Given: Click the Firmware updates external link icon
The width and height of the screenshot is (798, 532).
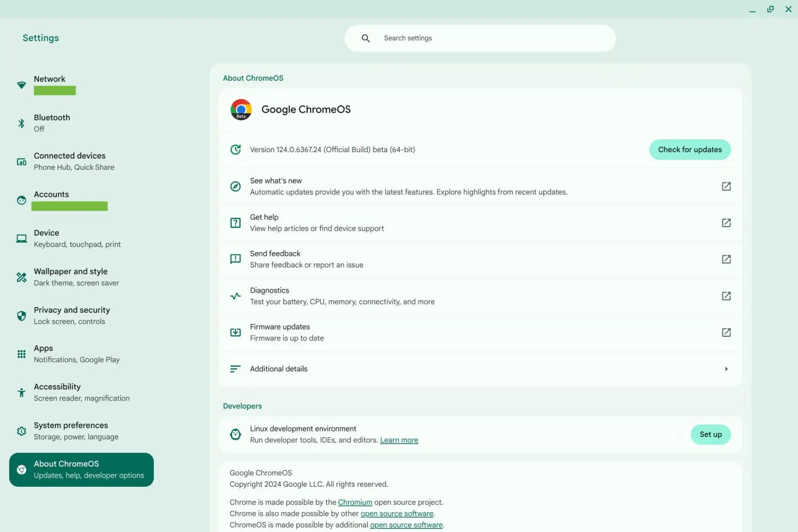Looking at the screenshot, I should (x=726, y=332).
